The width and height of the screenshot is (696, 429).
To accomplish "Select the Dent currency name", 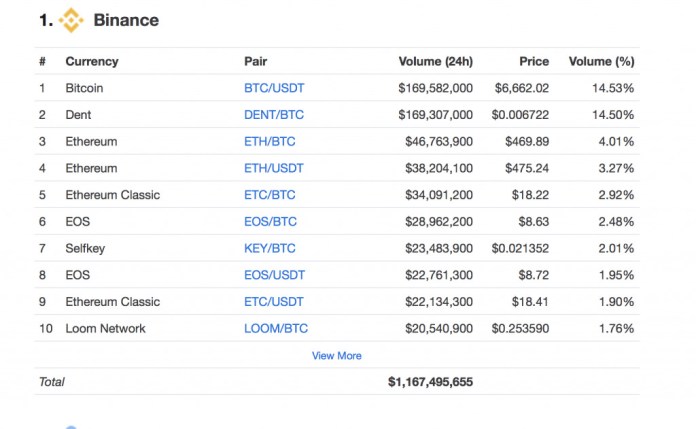I will [78, 115].
